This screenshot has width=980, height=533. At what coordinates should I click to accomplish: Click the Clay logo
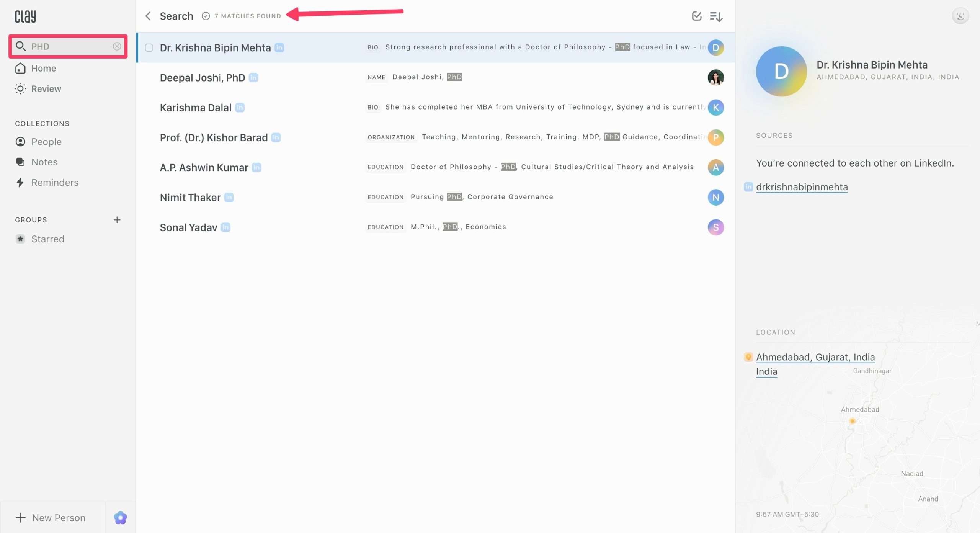[x=25, y=16]
